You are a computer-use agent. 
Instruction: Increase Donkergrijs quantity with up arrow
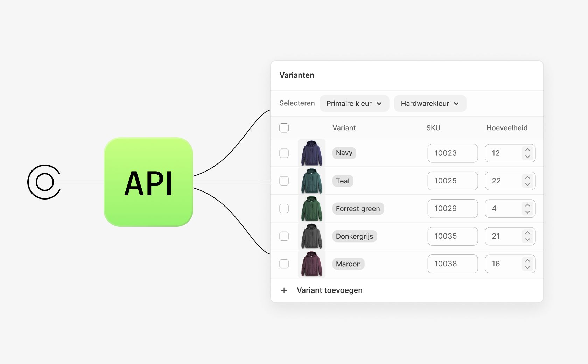527,233
